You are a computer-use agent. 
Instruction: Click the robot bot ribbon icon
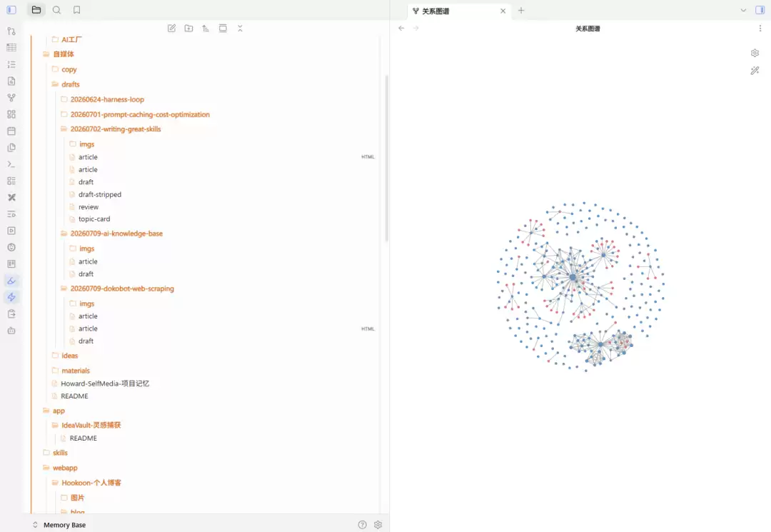11,331
